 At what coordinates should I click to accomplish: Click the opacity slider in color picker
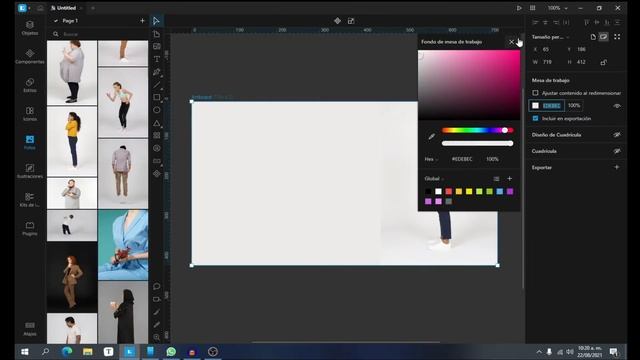click(x=477, y=143)
